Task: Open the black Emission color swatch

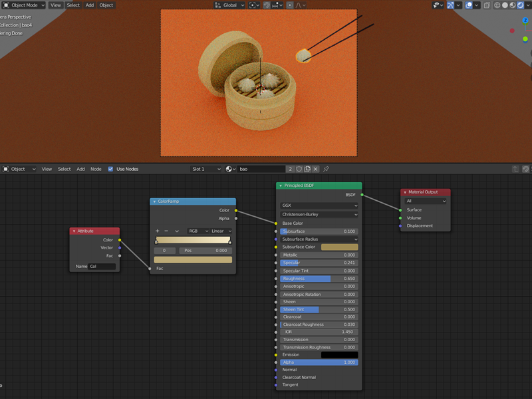Action: pyautogui.click(x=340, y=354)
